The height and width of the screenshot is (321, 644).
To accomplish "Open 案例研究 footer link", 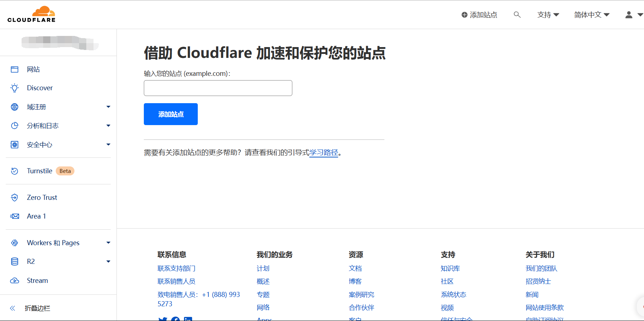I will pos(361,295).
